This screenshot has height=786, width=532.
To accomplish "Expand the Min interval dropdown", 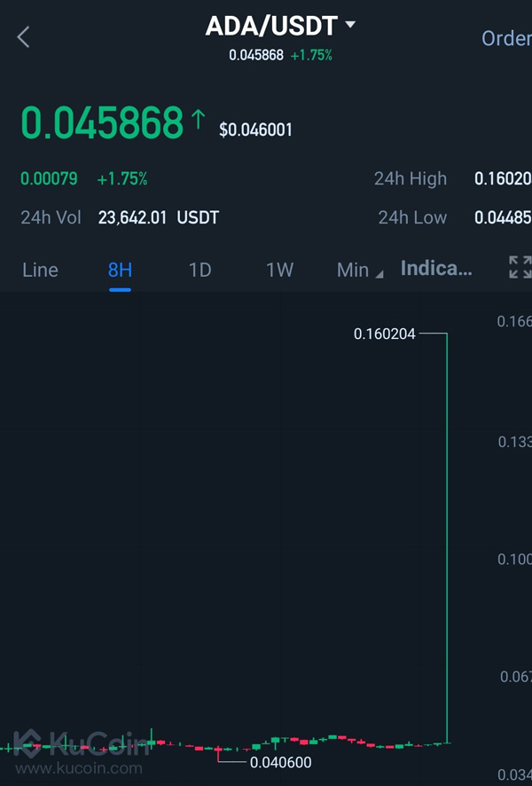I will (359, 270).
